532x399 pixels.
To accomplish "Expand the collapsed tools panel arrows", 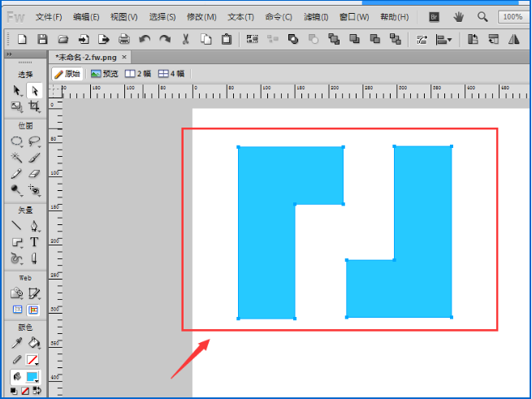I will point(9,54).
